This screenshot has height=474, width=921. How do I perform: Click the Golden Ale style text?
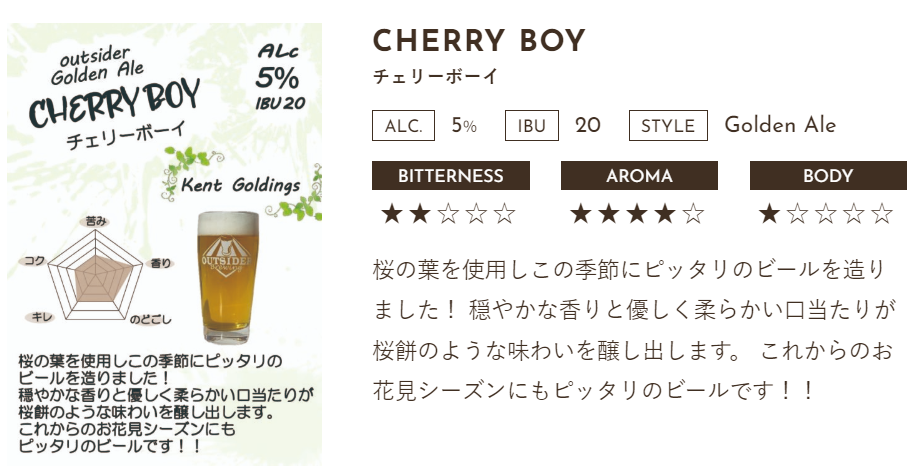coord(780,126)
